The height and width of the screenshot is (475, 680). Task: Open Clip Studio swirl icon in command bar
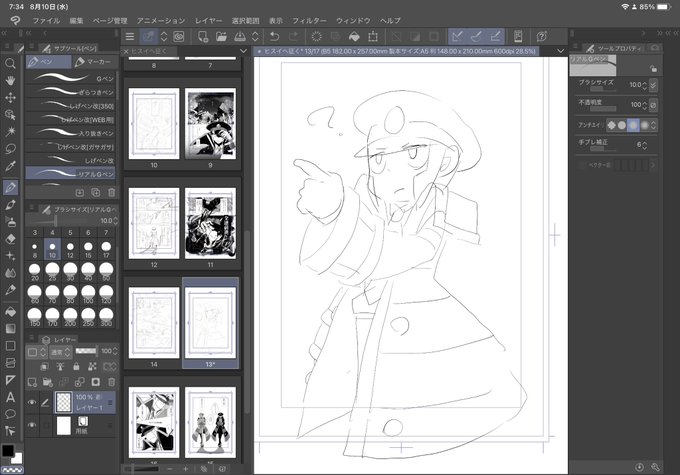point(179,36)
